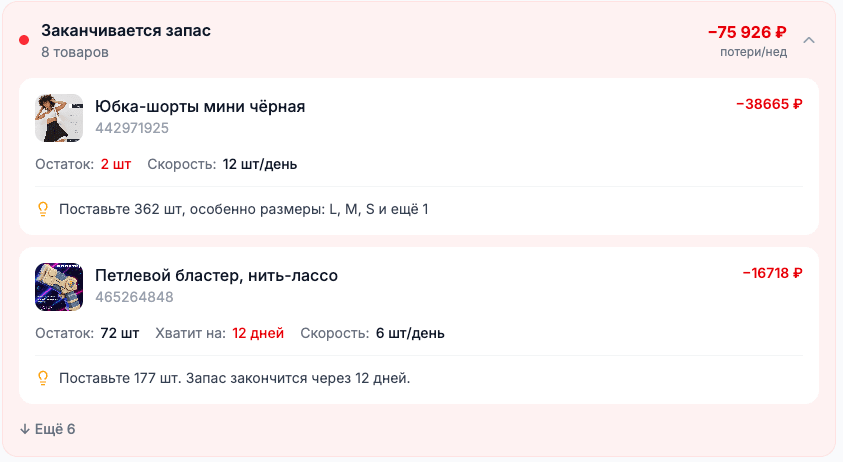Click the article number 465264848
Viewport: 843px width, 462px height.
coord(134,297)
